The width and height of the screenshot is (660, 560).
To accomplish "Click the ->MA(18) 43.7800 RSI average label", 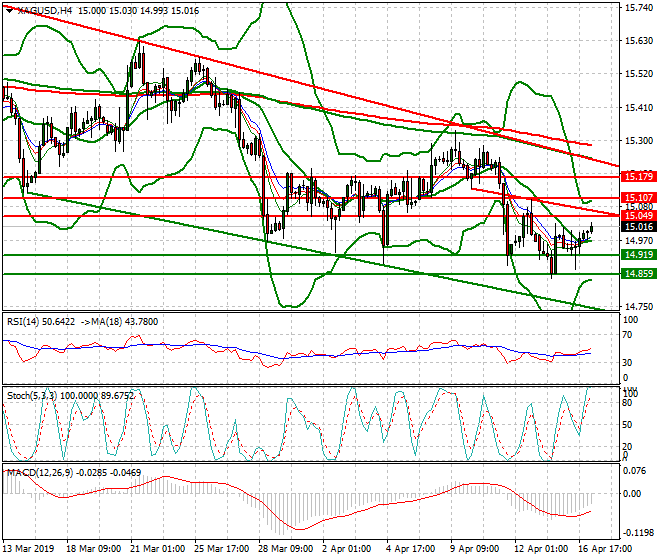I will [x=120, y=322].
